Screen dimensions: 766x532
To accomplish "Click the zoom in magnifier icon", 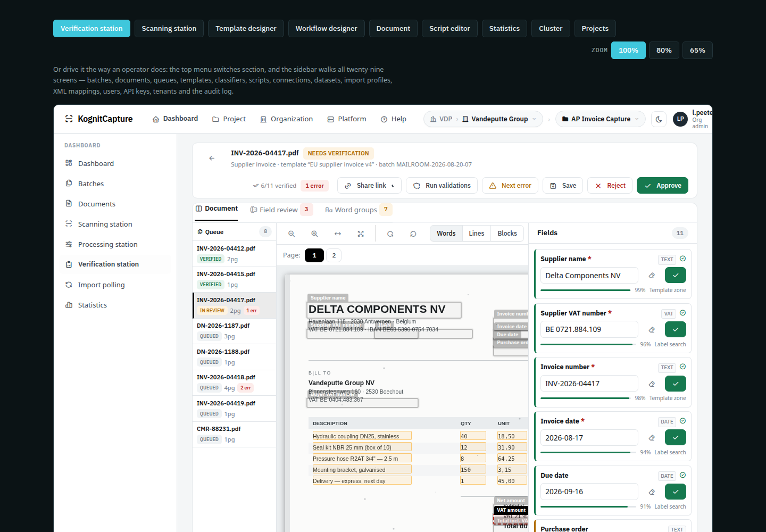I will click(x=314, y=234).
